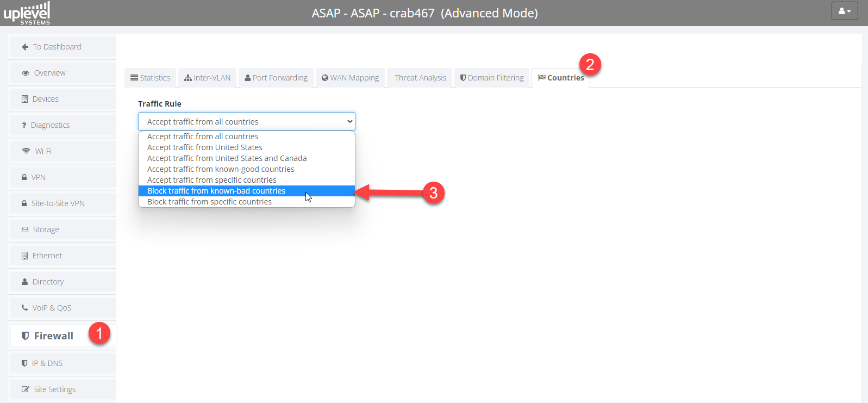Click the IP & DNS shield icon
868x403 pixels.
[x=24, y=363]
